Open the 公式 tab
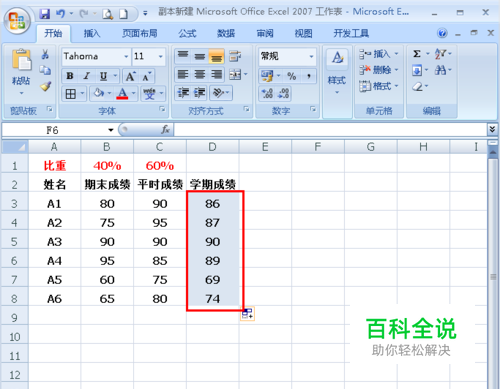500x389 pixels. [187, 33]
